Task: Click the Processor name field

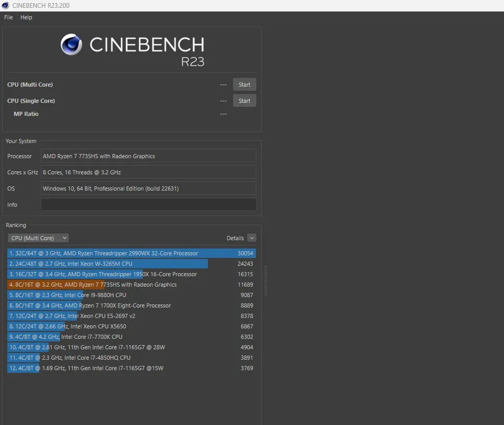Action: click(x=148, y=156)
